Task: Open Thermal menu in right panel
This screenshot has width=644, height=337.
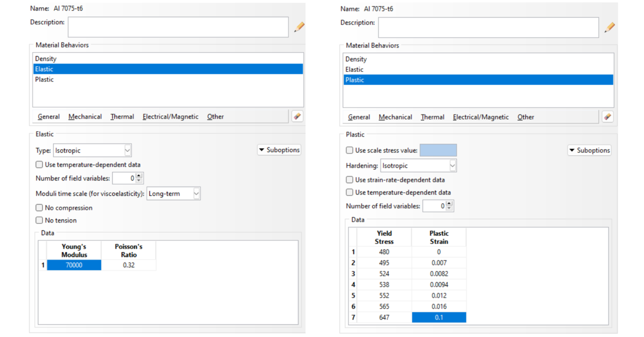Action: coord(432,117)
